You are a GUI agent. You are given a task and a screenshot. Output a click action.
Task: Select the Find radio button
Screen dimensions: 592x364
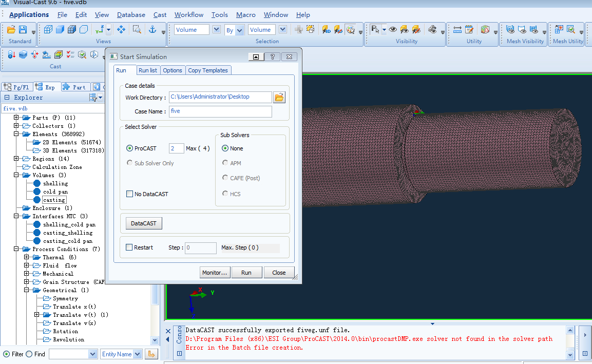tap(29, 354)
